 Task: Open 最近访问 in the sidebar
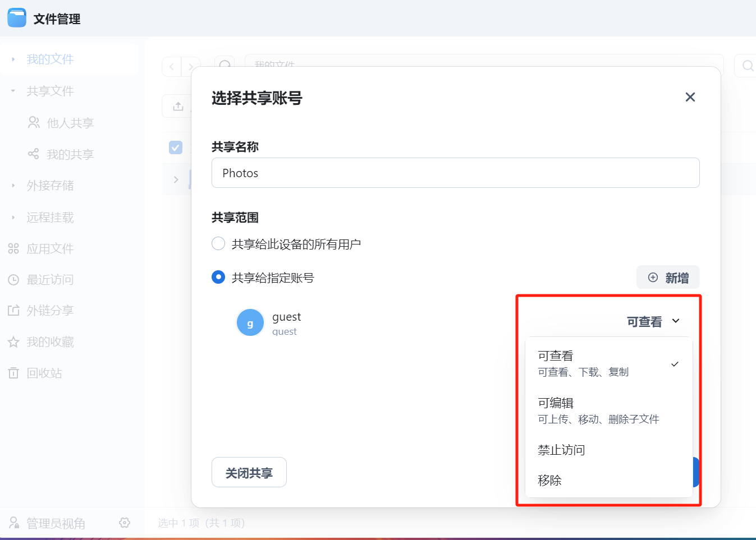50,279
